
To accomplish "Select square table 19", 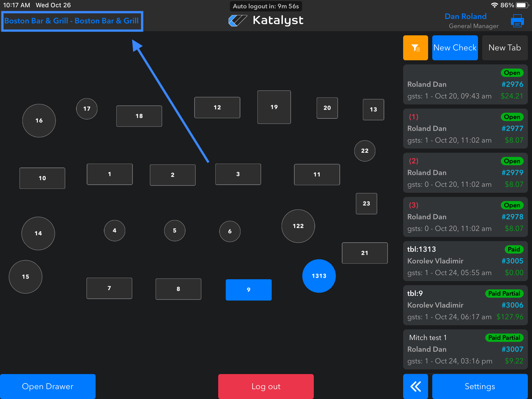I will tap(274, 107).
